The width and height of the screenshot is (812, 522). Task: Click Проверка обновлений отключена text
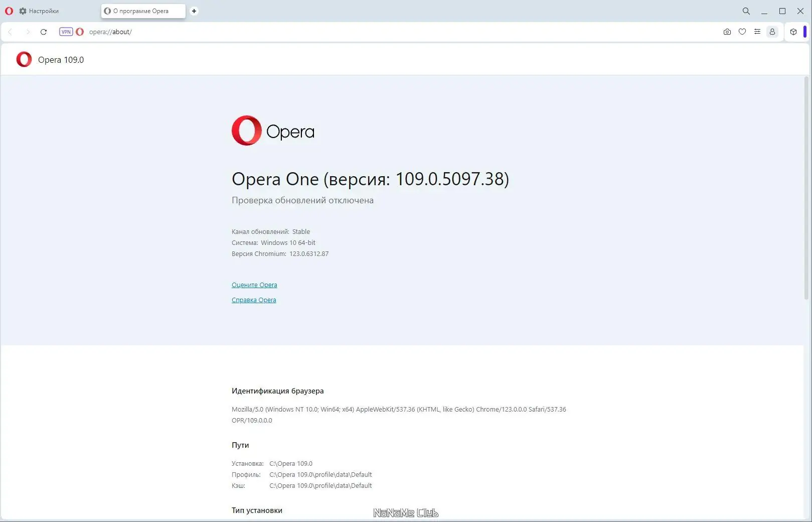(302, 200)
